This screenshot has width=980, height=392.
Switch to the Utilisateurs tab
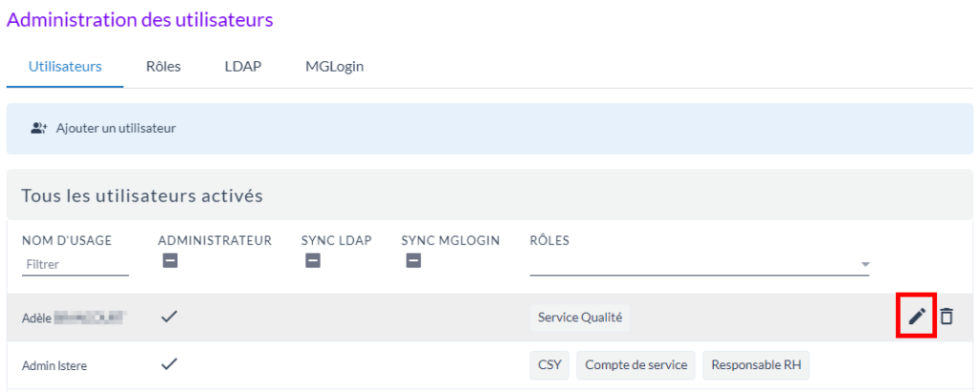pyautogui.click(x=65, y=67)
